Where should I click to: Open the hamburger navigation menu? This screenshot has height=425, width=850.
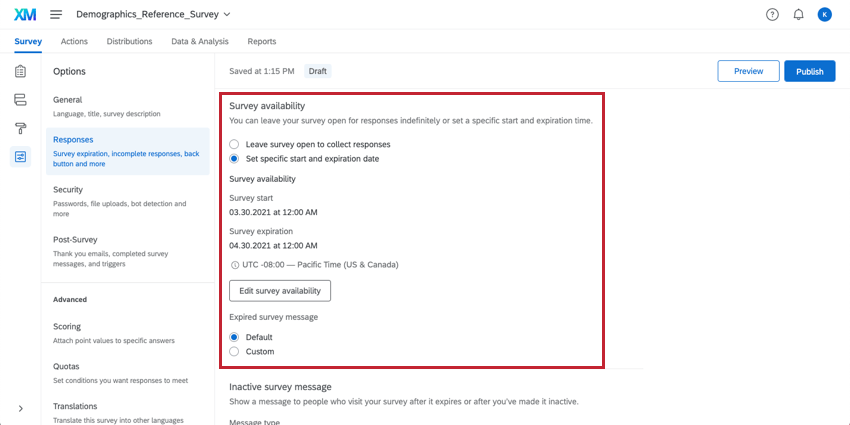click(x=56, y=15)
